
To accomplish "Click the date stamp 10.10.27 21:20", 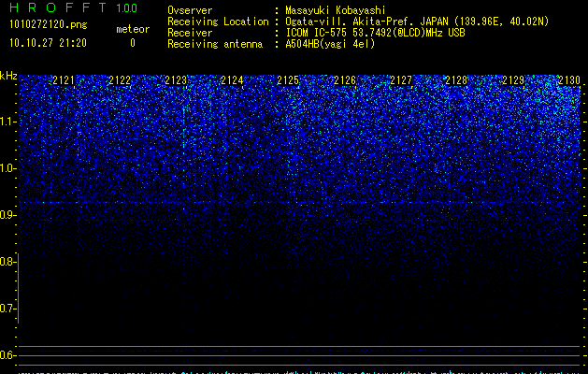I will (x=48, y=43).
